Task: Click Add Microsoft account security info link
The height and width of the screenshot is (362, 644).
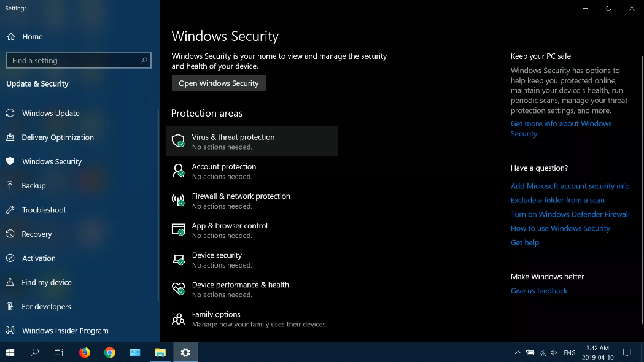Action: 570,186
